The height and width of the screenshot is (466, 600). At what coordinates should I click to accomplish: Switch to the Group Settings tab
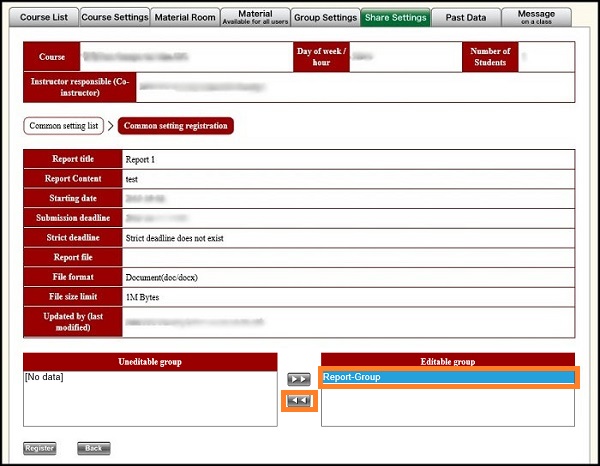(x=326, y=17)
